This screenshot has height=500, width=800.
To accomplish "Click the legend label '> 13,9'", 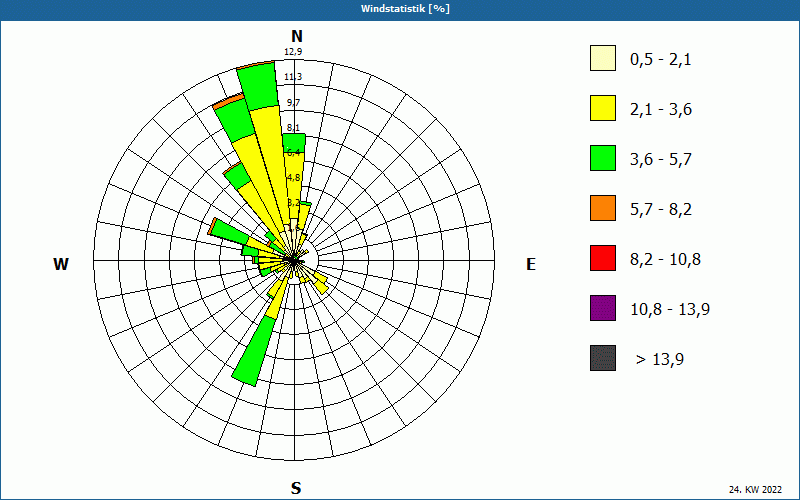I will point(660,360).
